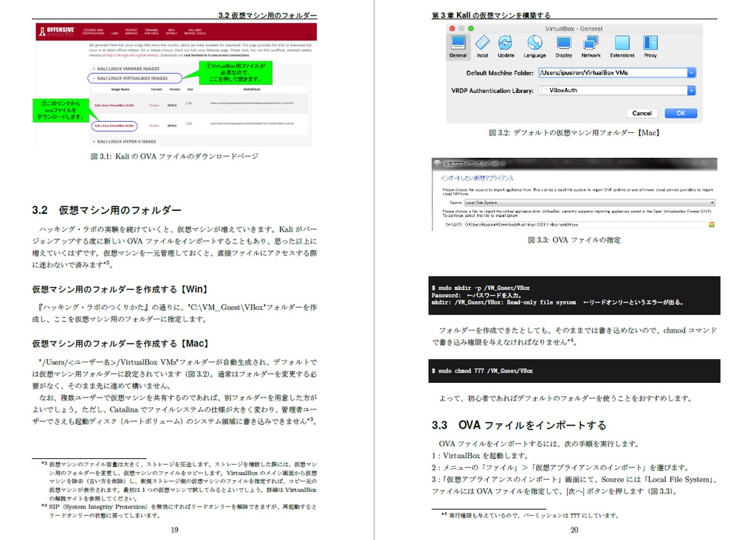Open the Kali and Infosec Tools menu
This screenshot has width=756, height=540.
pos(195,32)
